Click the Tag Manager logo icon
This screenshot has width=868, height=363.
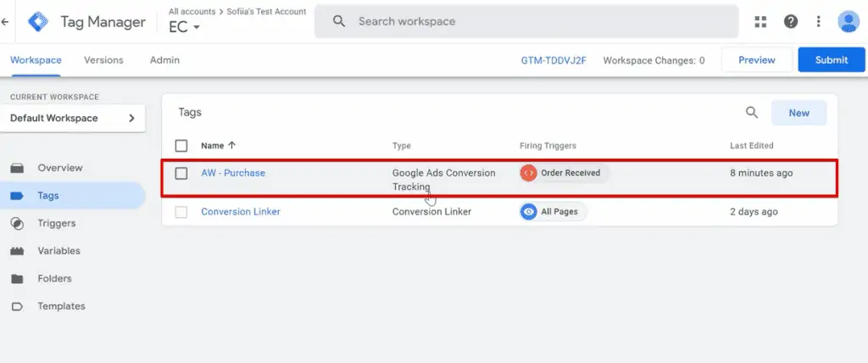coord(38,21)
